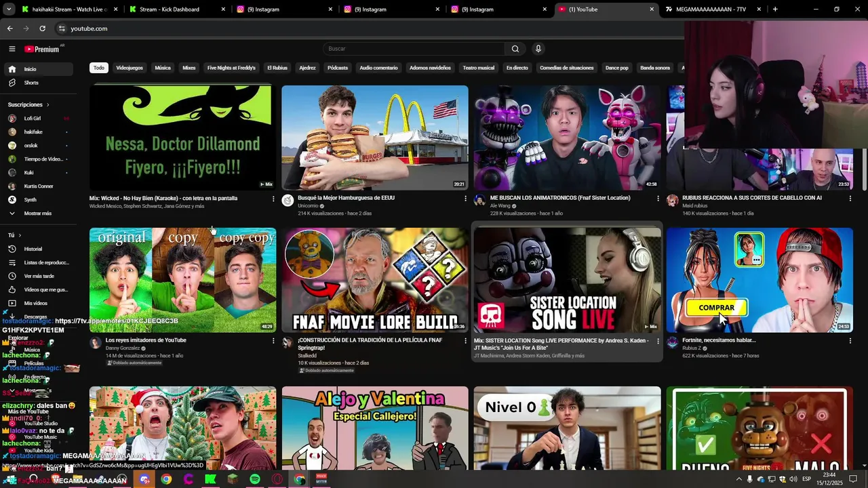Open video title Busqué la Mejor Hamburguesa de EEUU
The height and width of the screenshot is (488, 868).
(x=346, y=198)
